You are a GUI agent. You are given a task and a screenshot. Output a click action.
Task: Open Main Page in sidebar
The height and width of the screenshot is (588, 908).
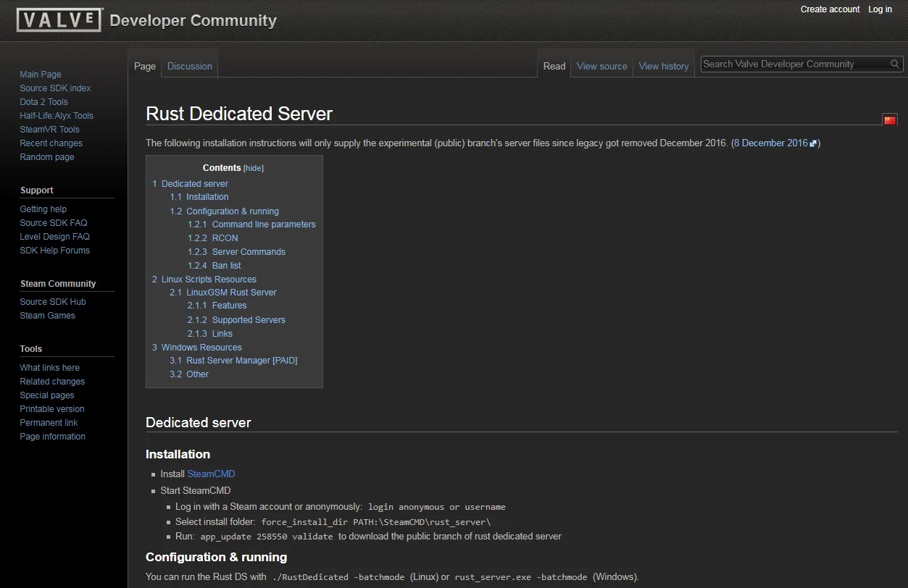(41, 75)
